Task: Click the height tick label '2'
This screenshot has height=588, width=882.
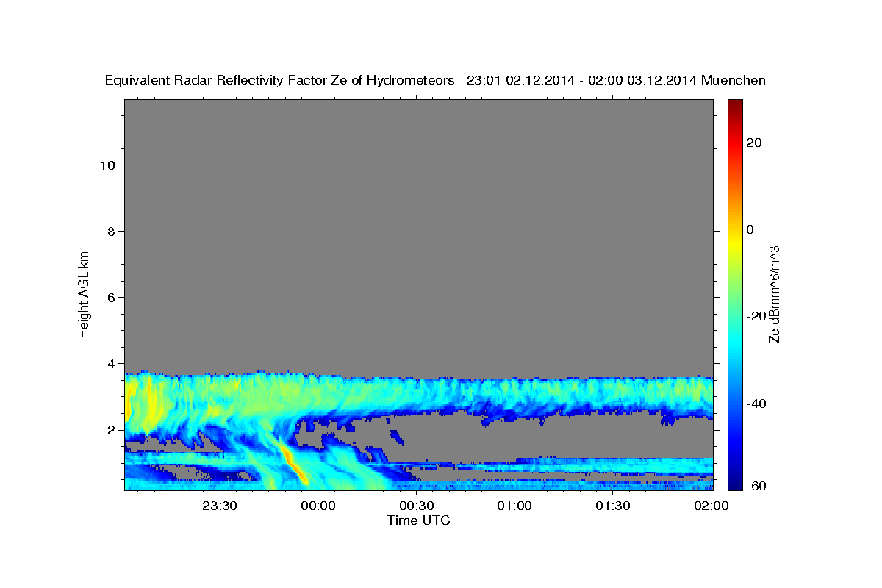Action: coord(110,429)
